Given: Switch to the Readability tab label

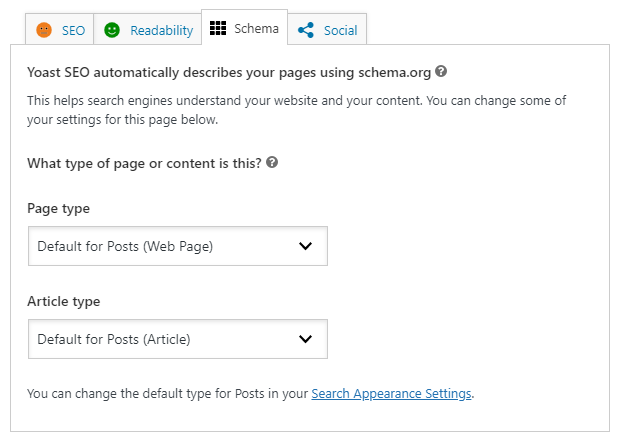Looking at the screenshot, I should [162, 30].
